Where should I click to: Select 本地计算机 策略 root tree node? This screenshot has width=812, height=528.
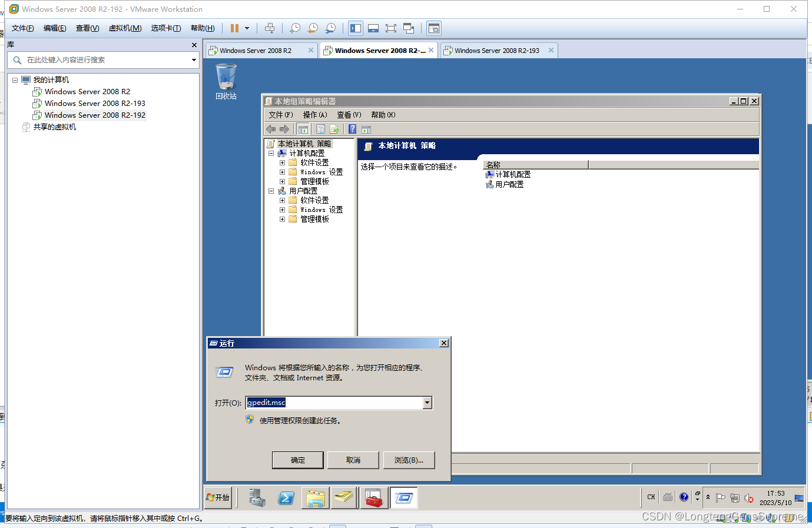304,144
